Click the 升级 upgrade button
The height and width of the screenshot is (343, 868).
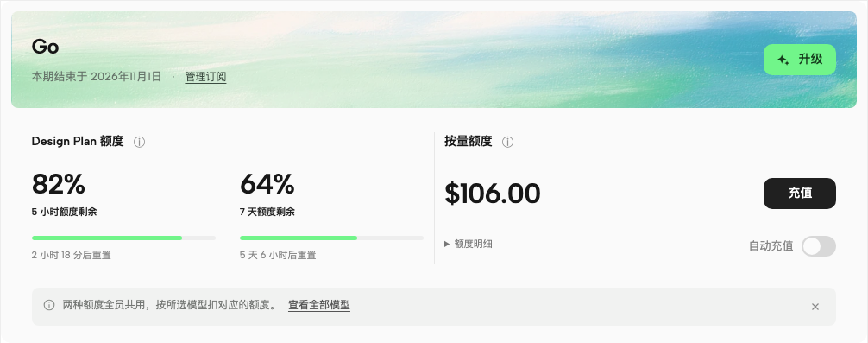[x=800, y=60]
